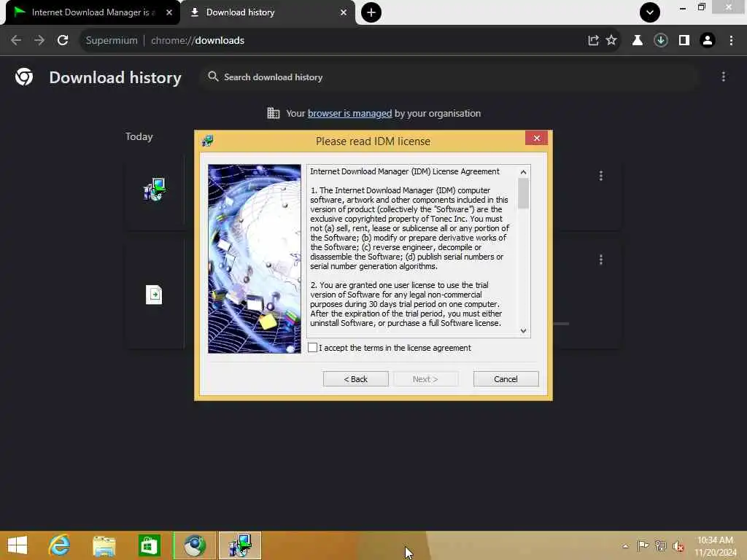Screen dimensions: 747x560
Task: Open File Explorer from the taskbar
Action: pos(104,545)
